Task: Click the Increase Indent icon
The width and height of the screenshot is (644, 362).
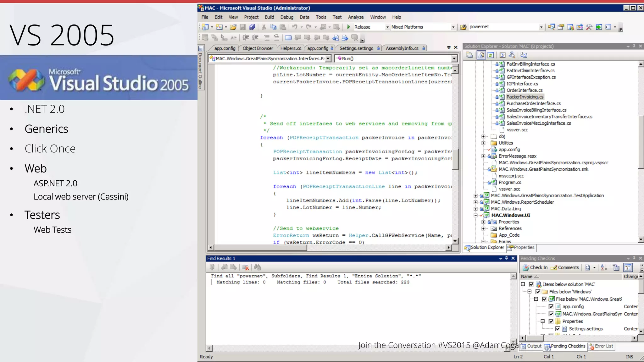Action: pyautogui.click(x=255, y=38)
